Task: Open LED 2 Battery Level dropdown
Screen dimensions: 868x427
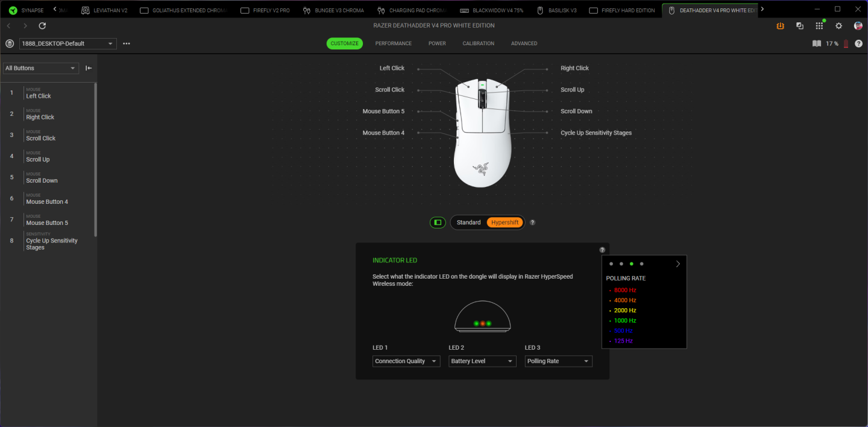Action: (x=482, y=361)
